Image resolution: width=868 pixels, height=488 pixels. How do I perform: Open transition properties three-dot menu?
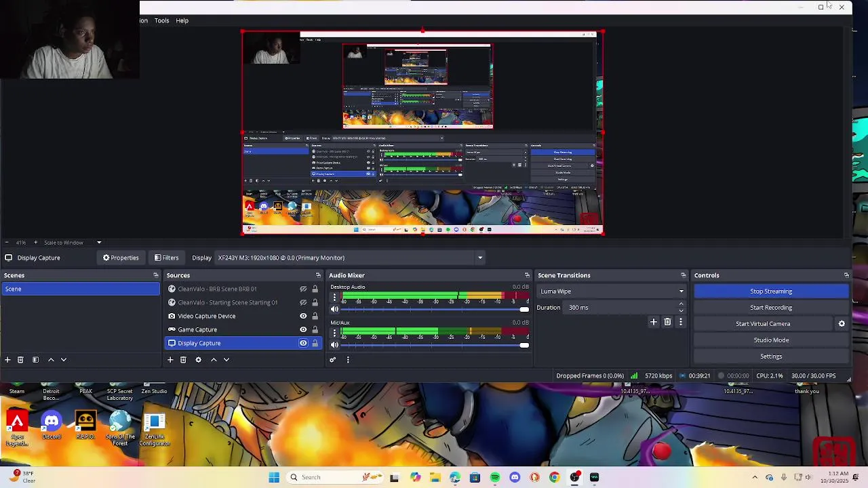680,323
